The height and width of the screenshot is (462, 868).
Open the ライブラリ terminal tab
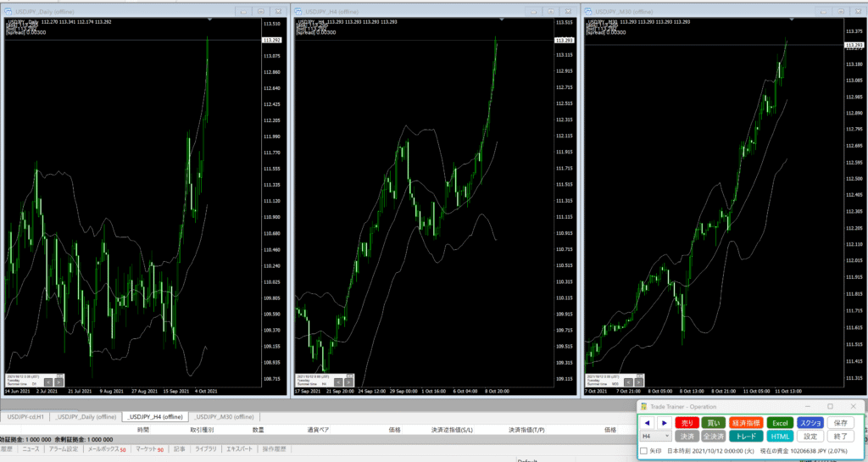pyautogui.click(x=205, y=449)
